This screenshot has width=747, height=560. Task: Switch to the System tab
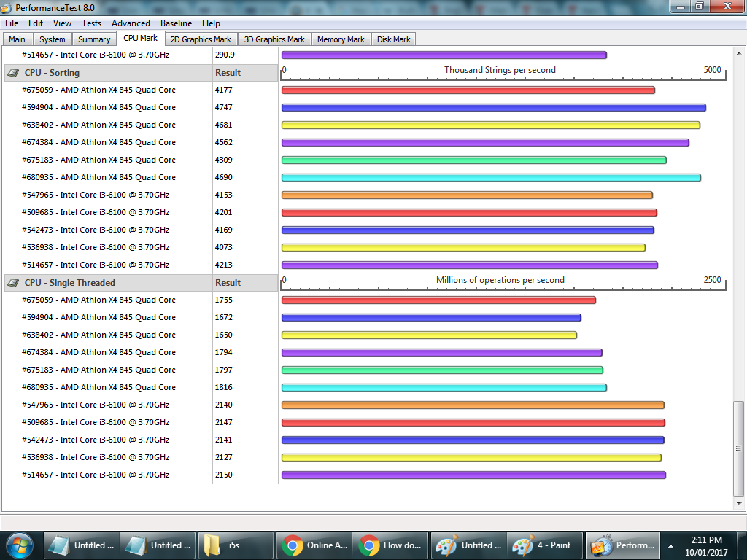[x=53, y=39]
